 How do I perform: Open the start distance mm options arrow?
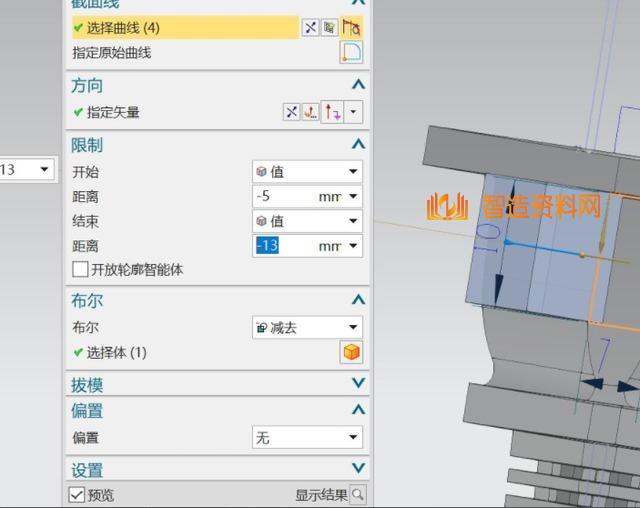pos(353,196)
